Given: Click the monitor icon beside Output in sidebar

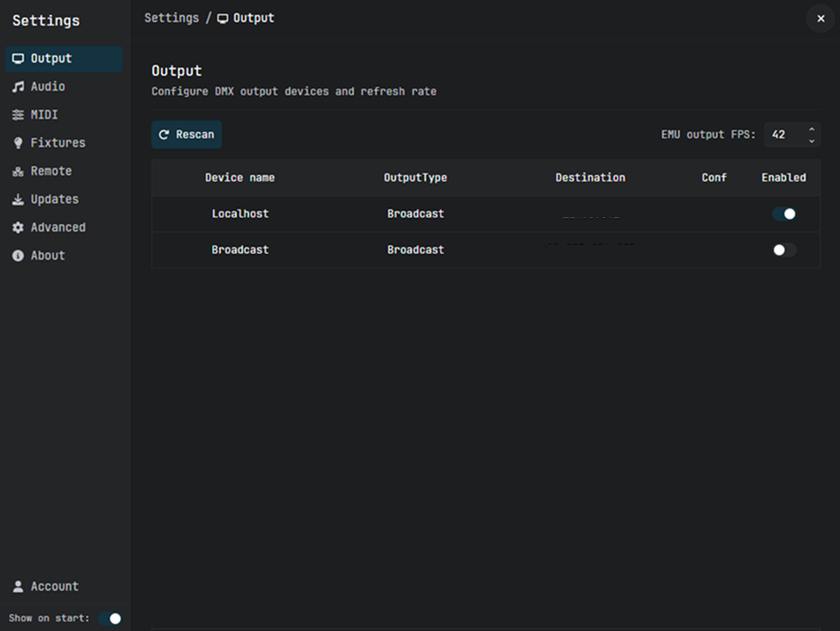Looking at the screenshot, I should pyautogui.click(x=18, y=58).
